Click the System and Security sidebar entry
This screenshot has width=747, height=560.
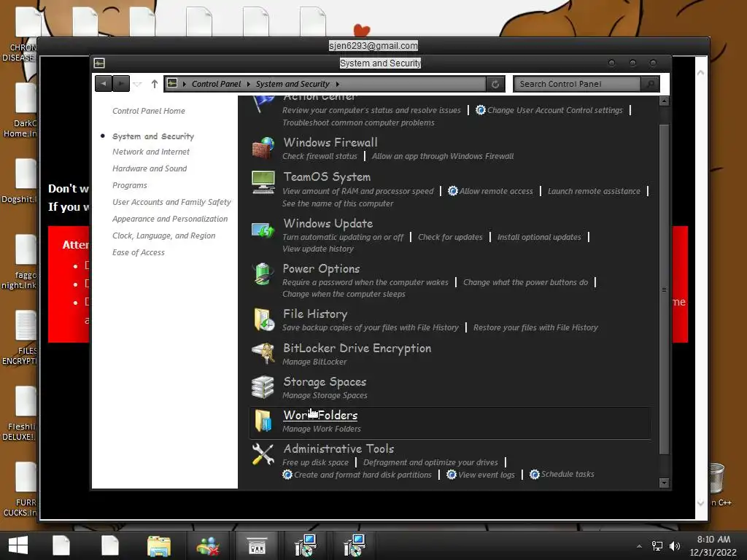pyautogui.click(x=153, y=136)
